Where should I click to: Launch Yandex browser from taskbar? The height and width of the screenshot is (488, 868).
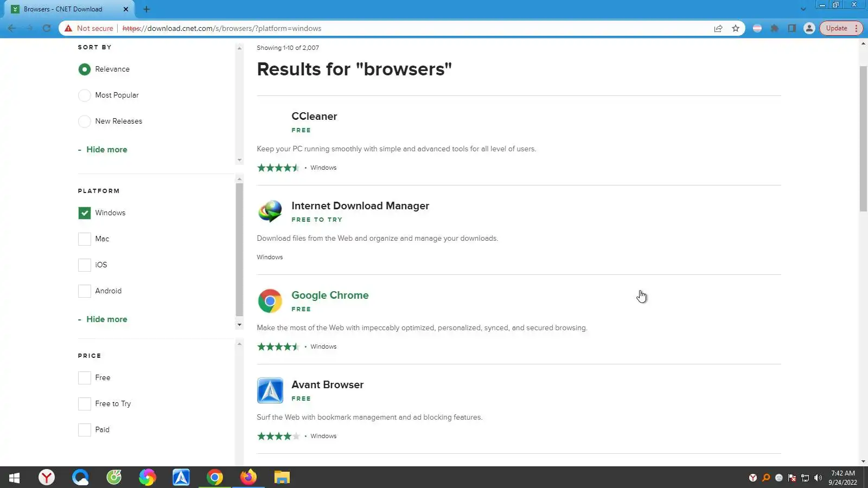[47, 477]
